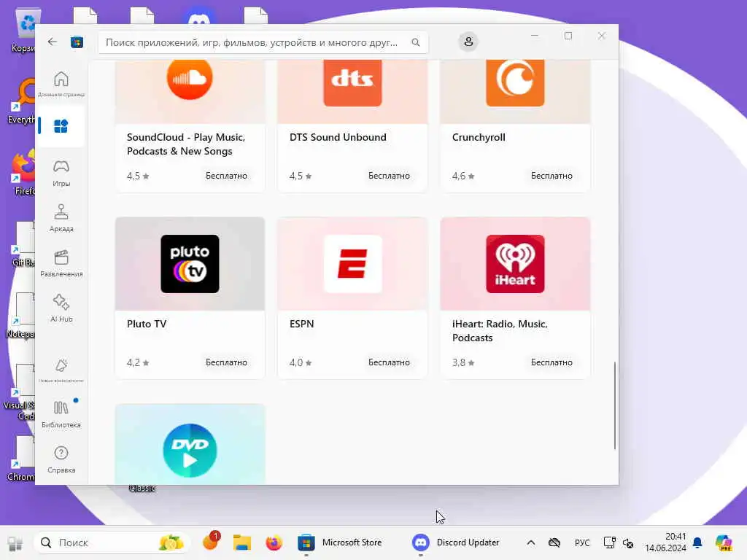Click the OneDrive cloud tray icon
Viewport: 747px width, 560px height.
pyautogui.click(x=554, y=542)
